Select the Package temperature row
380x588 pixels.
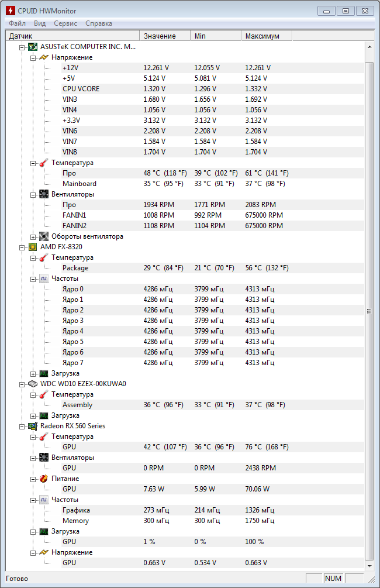pos(212,268)
